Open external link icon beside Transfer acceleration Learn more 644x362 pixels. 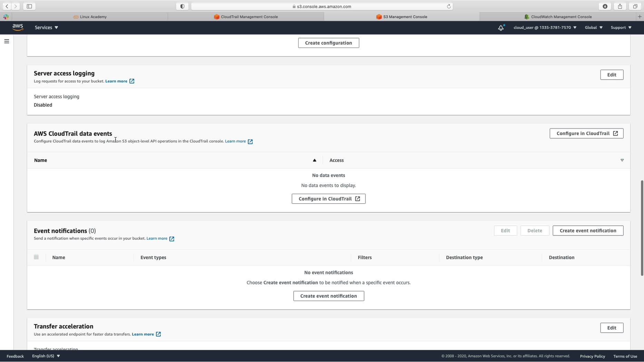pyautogui.click(x=158, y=334)
